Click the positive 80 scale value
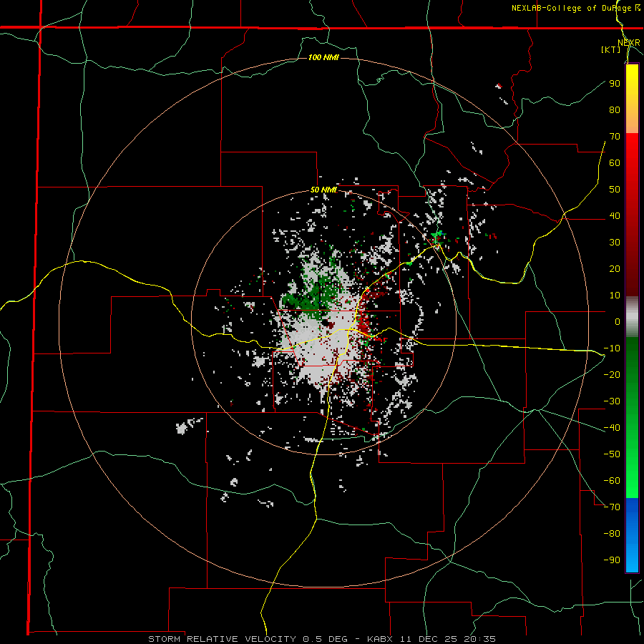This screenshot has width=644, height=644. pos(615,109)
